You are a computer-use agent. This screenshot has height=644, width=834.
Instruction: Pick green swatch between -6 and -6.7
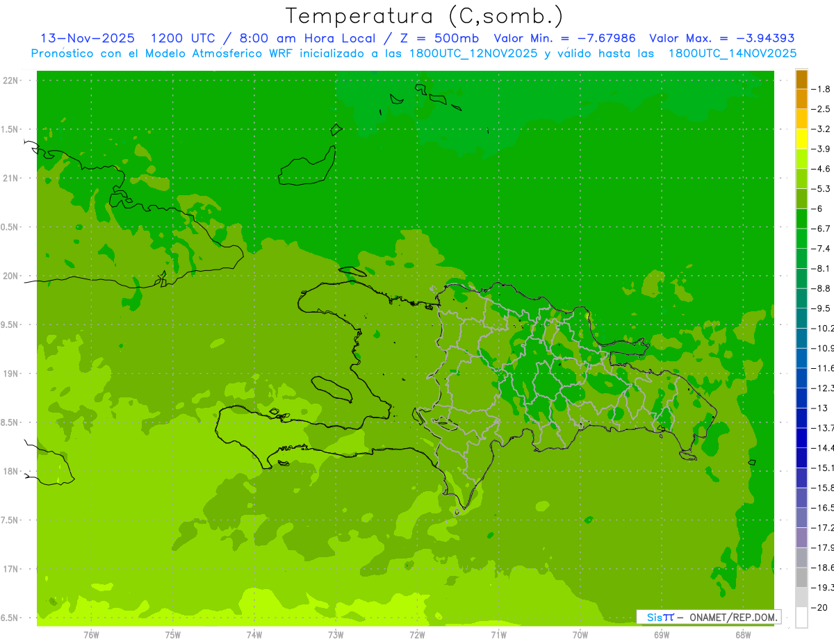pyautogui.click(x=801, y=219)
